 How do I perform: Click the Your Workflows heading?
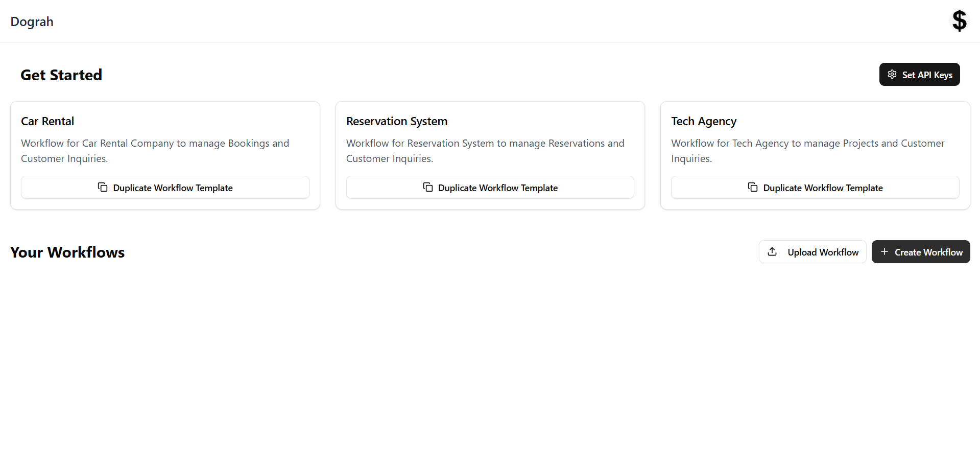(67, 251)
